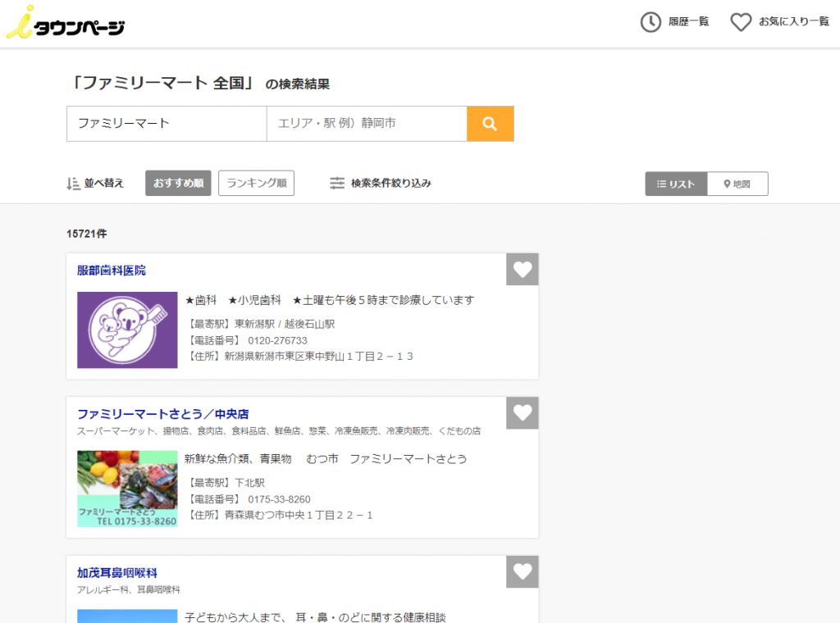Image resolution: width=840 pixels, height=623 pixels.
Task: Favorite 服部歯科医院 with heart button
Action: click(523, 269)
